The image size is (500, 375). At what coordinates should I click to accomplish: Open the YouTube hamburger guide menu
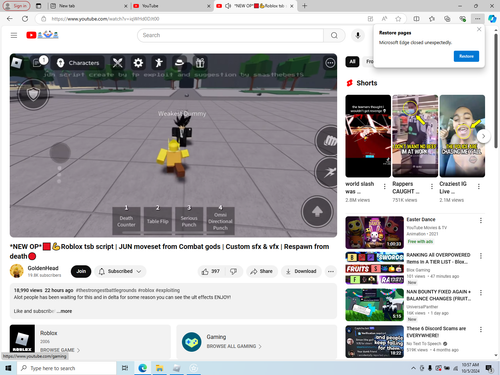point(14,35)
